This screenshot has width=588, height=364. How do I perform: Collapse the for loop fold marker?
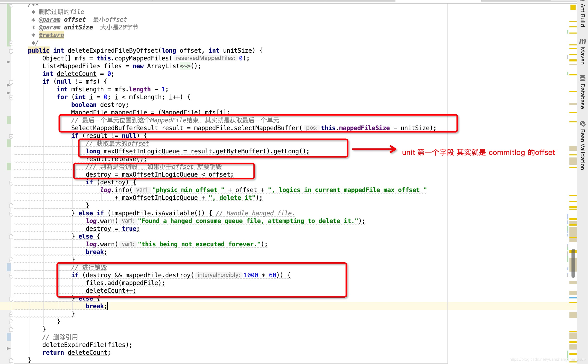(x=11, y=97)
